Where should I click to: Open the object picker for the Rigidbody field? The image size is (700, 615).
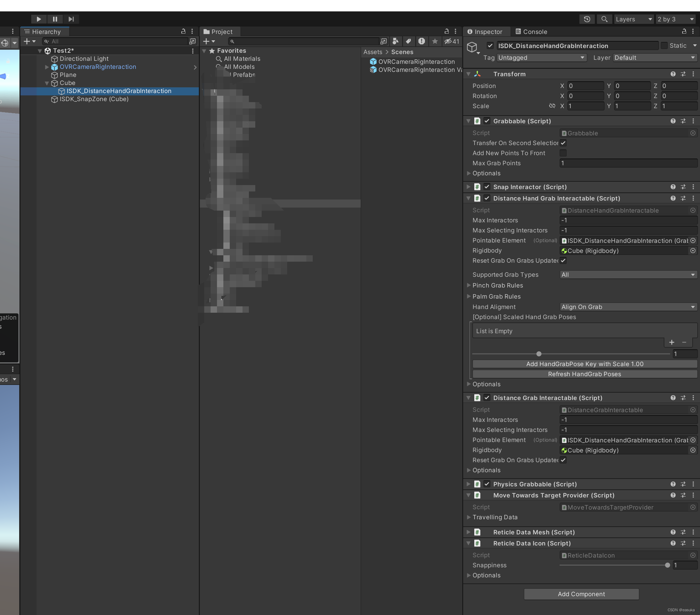(x=693, y=251)
